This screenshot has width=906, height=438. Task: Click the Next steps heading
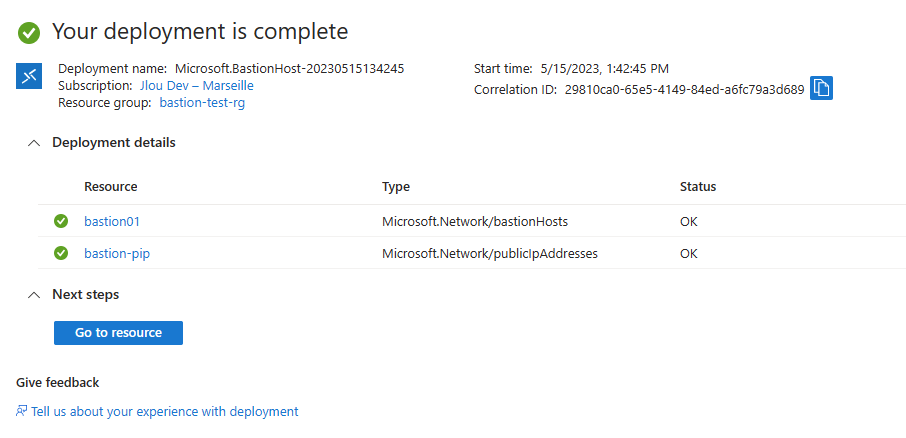[86, 294]
